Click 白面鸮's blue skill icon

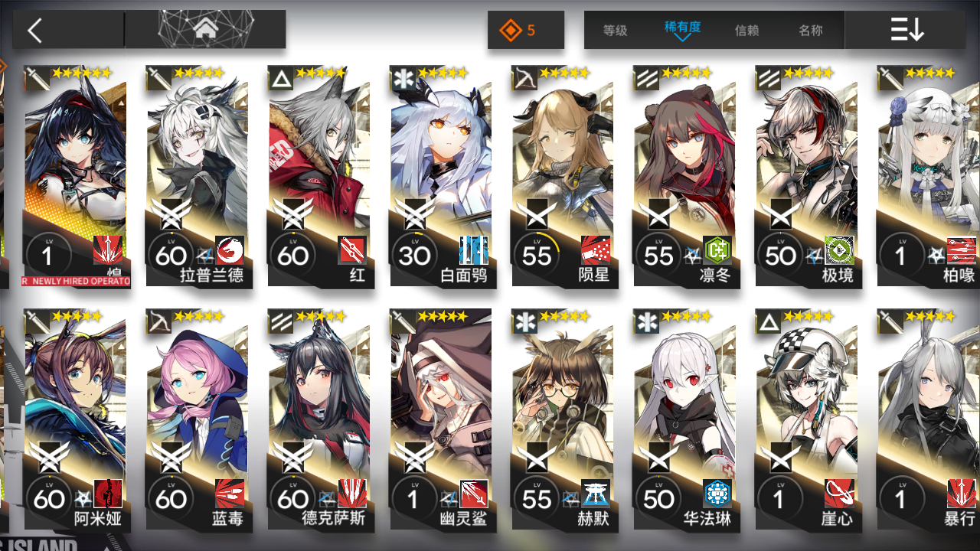click(474, 249)
